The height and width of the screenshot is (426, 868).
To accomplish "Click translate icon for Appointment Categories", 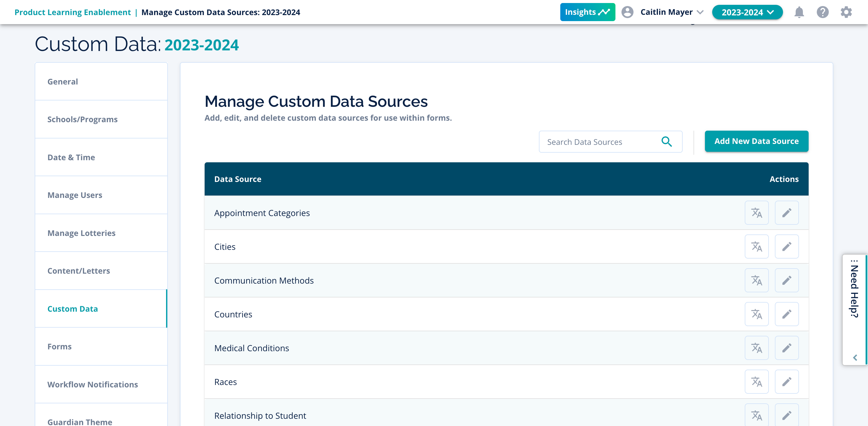I will pyautogui.click(x=756, y=213).
